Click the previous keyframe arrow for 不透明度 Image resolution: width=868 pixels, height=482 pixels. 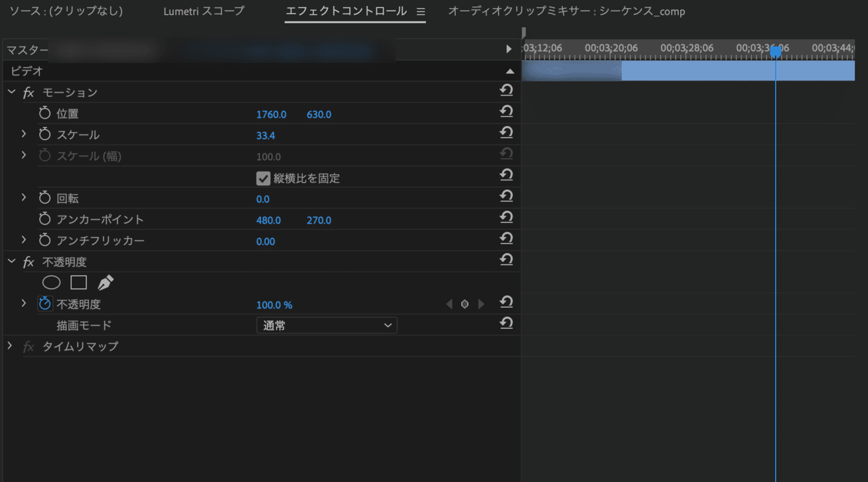(x=449, y=304)
